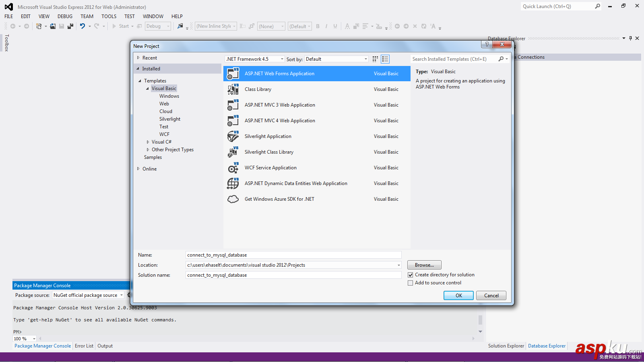Select the Silverlight node under Visual Basic
Image resolution: width=644 pixels, height=362 pixels.
coord(170,119)
